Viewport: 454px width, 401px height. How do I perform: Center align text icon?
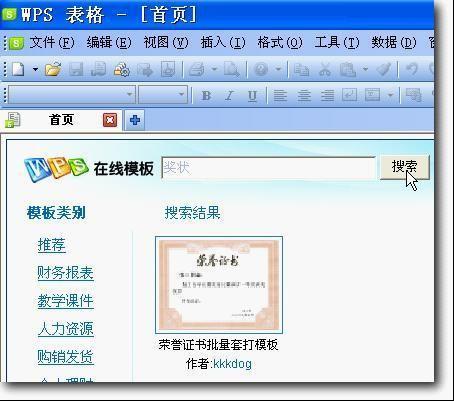click(304, 96)
